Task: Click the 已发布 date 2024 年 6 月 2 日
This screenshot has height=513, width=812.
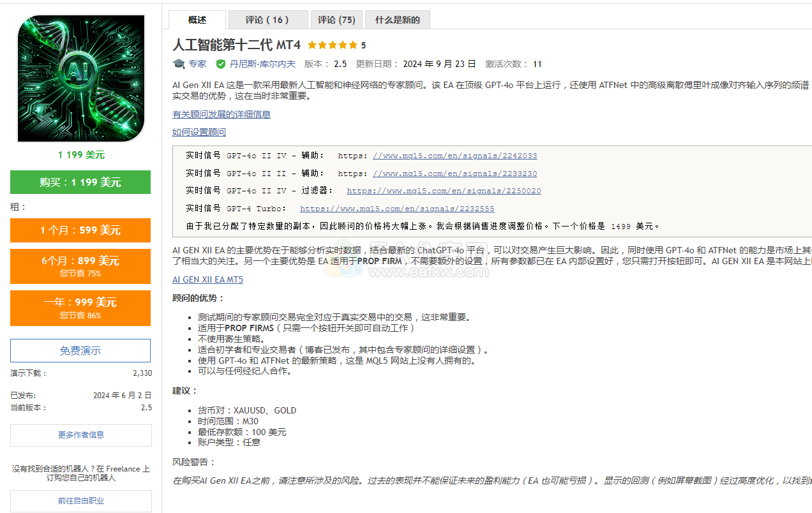Action: coord(123,396)
